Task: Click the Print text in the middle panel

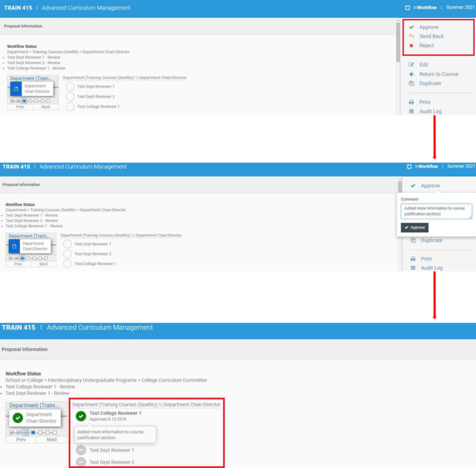Action: point(426,259)
